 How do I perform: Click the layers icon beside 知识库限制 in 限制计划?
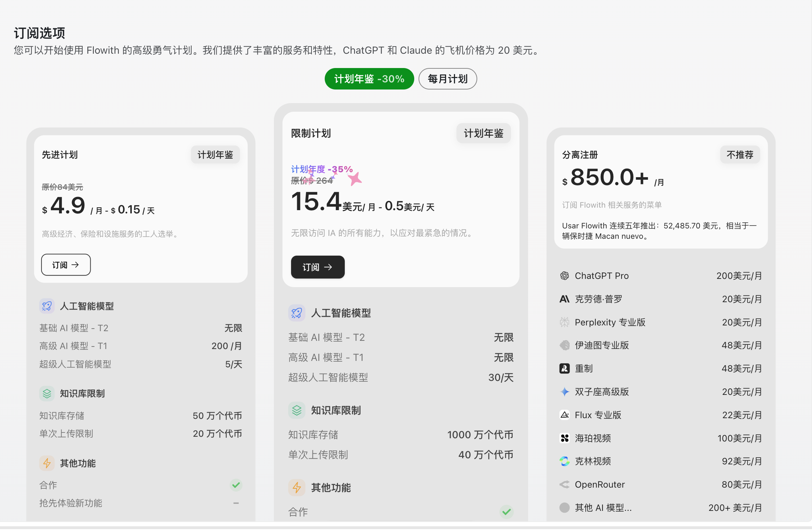point(297,410)
